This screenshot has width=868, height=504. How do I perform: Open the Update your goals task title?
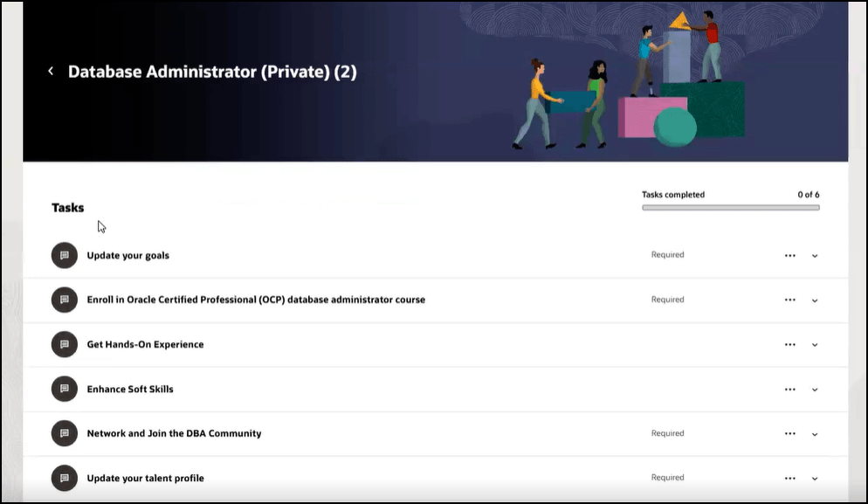pyautogui.click(x=127, y=255)
